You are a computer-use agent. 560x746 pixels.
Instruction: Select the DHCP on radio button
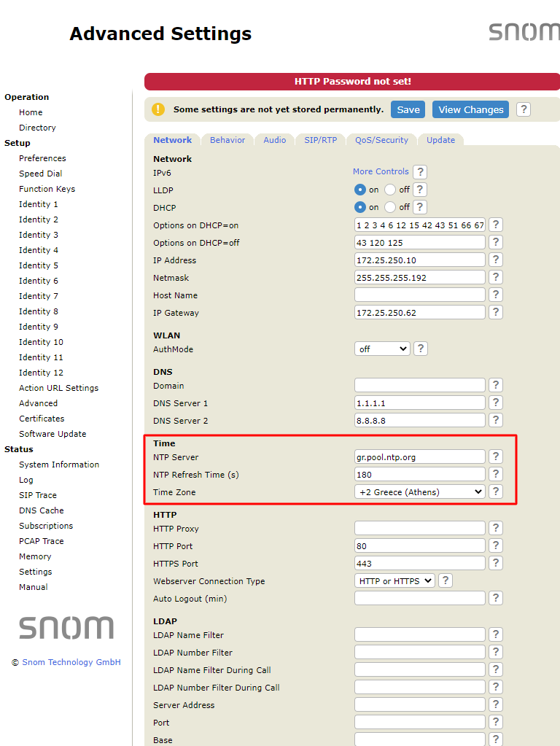(360, 207)
